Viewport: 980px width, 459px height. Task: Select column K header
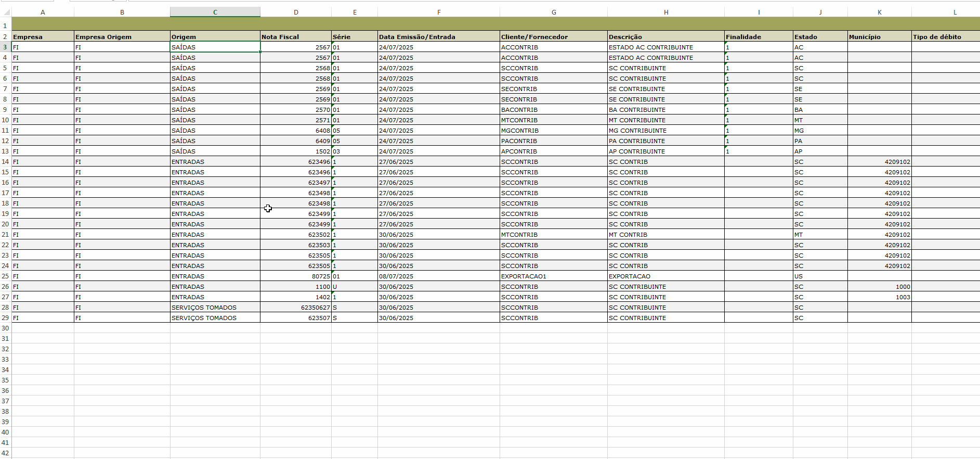880,12
